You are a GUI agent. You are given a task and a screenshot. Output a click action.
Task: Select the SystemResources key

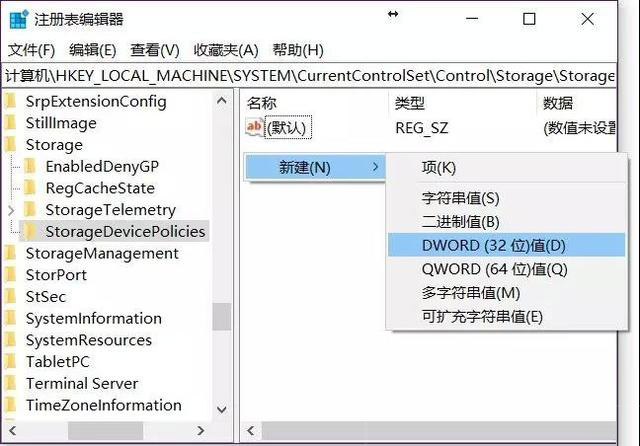tap(89, 340)
